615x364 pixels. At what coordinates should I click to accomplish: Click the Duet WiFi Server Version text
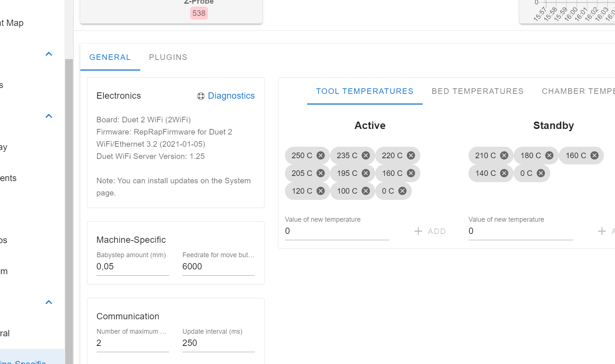point(151,156)
